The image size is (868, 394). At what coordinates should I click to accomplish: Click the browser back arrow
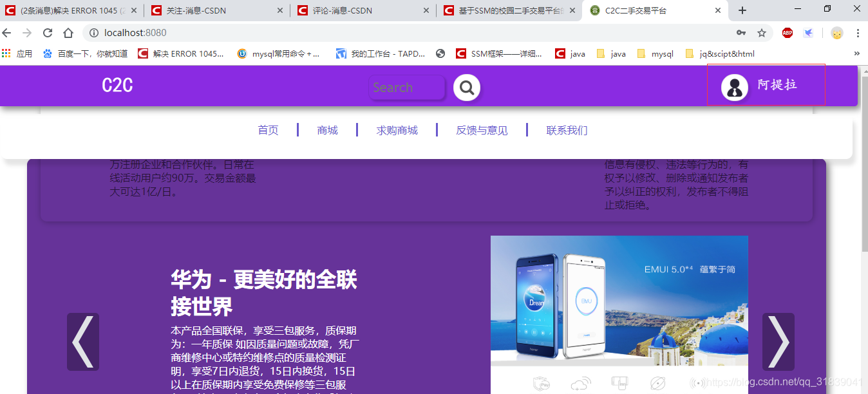[7, 33]
